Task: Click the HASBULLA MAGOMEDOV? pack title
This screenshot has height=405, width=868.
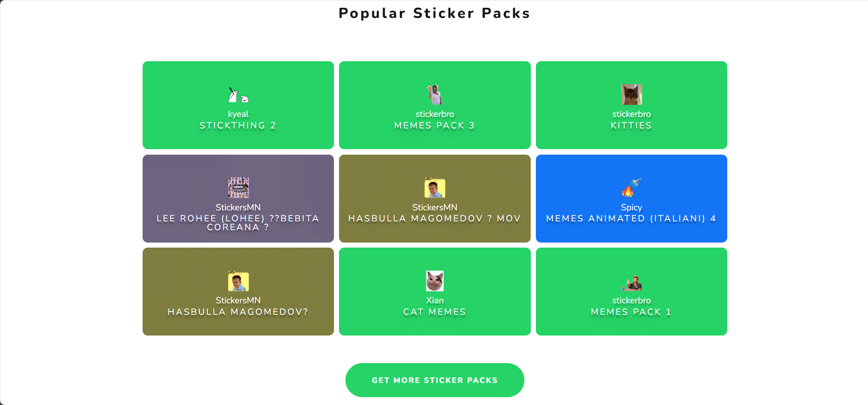Action: point(238,312)
